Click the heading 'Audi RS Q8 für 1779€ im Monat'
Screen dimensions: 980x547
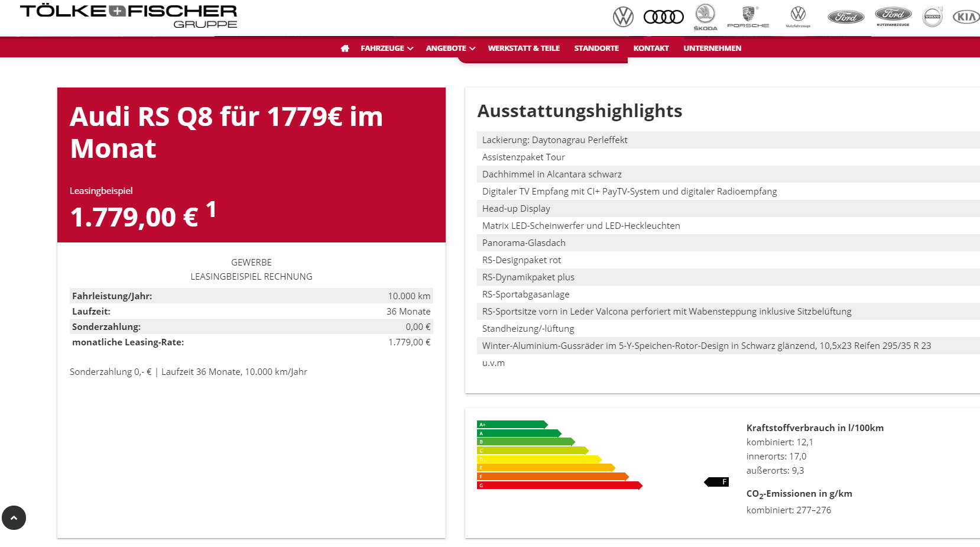(226, 132)
